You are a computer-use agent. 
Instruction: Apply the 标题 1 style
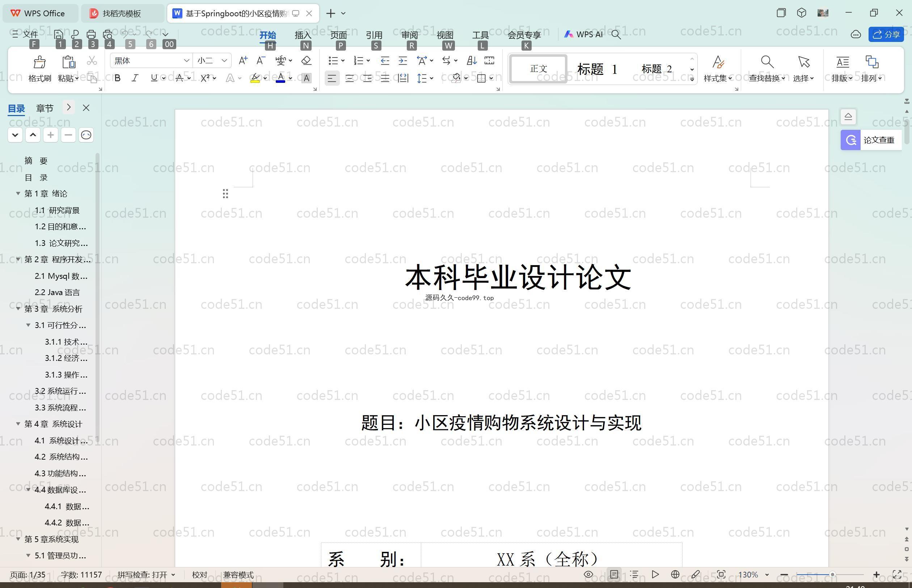click(x=597, y=69)
